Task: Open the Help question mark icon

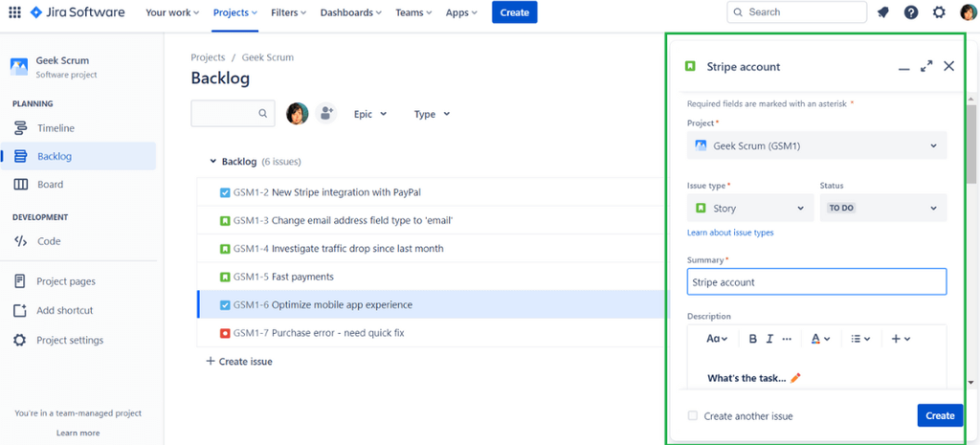Action: click(x=911, y=11)
